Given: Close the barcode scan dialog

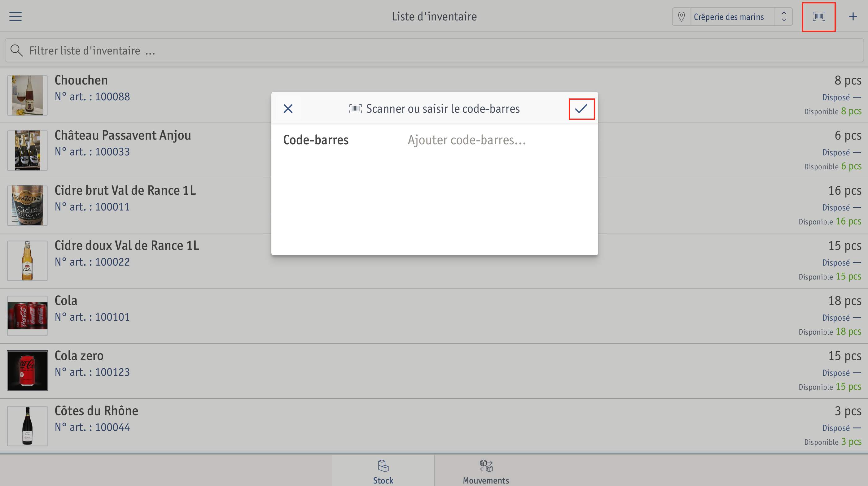Looking at the screenshot, I should [x=288, y=109].
